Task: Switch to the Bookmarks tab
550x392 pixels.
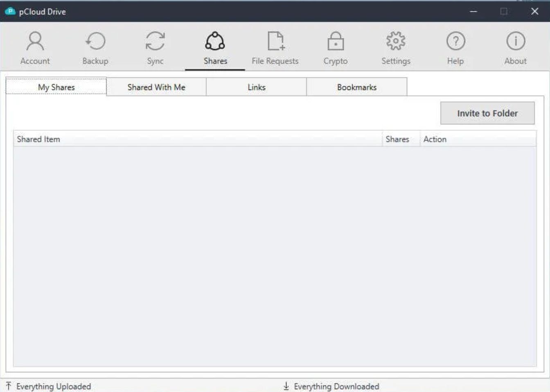Action: click(357, 87)
